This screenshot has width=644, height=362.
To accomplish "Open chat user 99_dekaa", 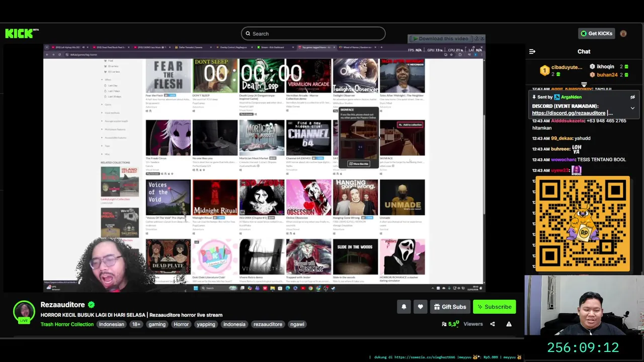I will click(x=561, y=138).
